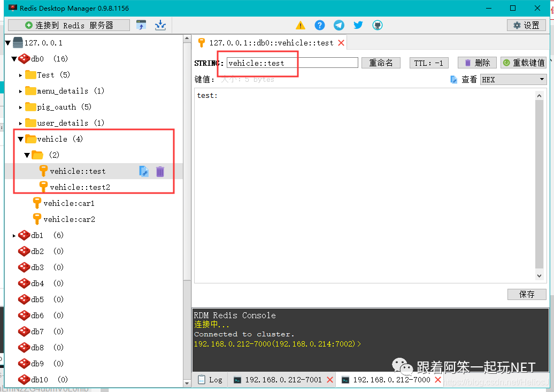554x392 pixels.
Task: Switch to the 127.0.0.1::db0::vehicle::test tab
Action: (271, 43)
